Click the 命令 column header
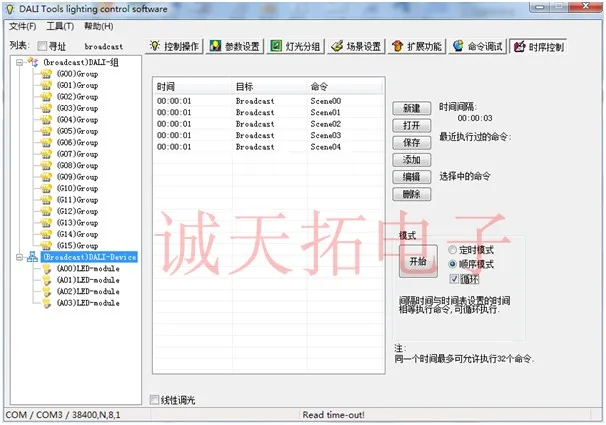This screenshot has height=425, width=606. pos(345,87)
